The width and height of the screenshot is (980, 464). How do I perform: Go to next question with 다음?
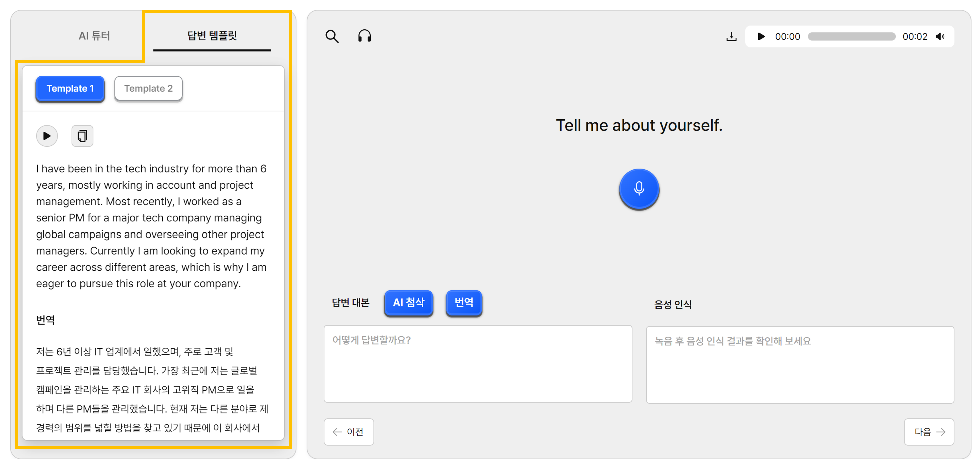pyautogui.click(x=929, y=432)
